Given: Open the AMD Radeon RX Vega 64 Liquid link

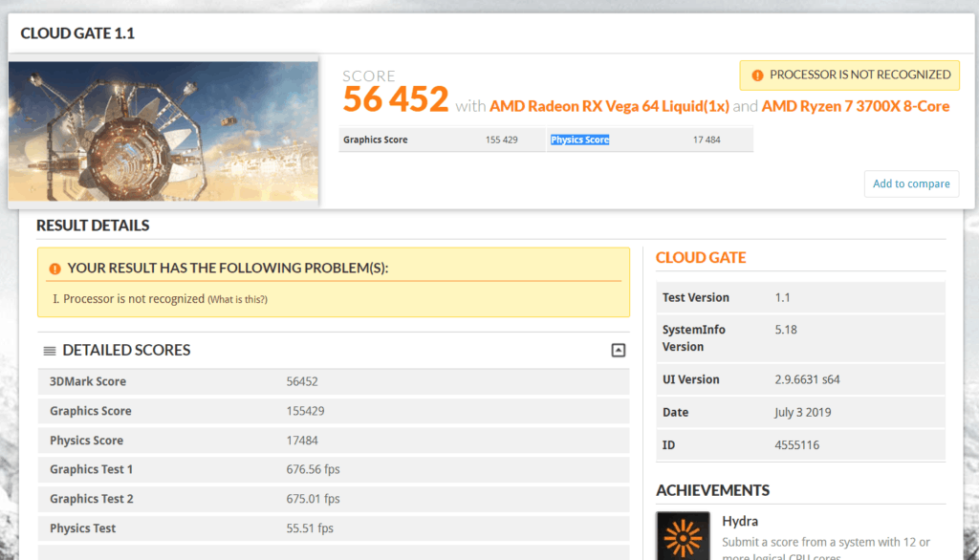Looking at the screenshot, I should (x=609, y=106).
